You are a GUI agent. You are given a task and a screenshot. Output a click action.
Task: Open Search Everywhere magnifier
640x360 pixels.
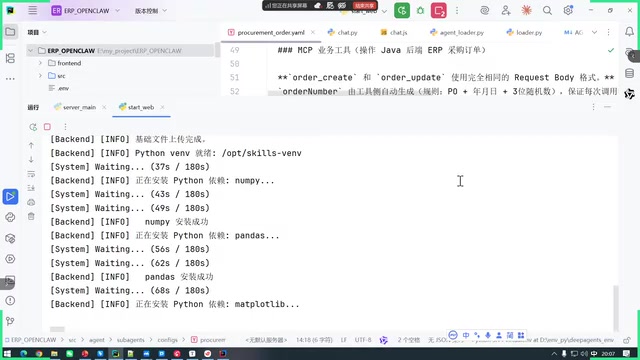coord(547,11)
